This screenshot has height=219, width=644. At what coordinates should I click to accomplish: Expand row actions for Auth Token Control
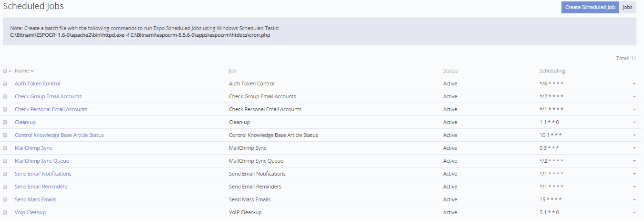(634, 84)
